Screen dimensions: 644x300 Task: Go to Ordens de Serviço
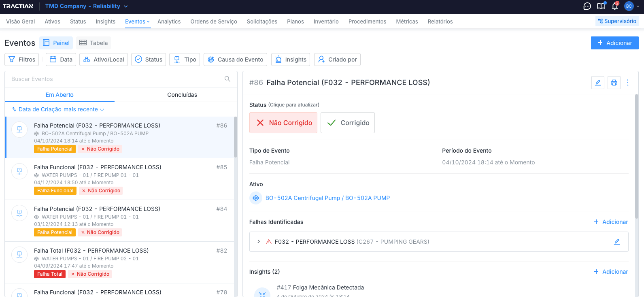point(214,21)
